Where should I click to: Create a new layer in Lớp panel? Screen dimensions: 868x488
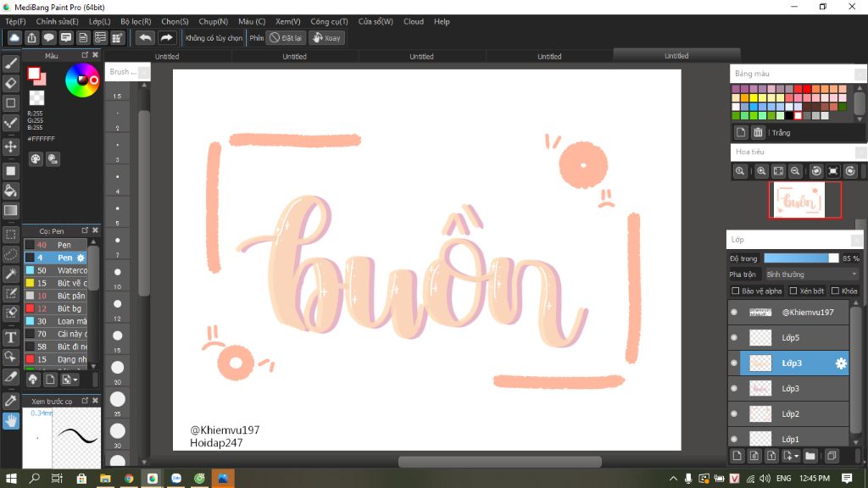point(737,456)
